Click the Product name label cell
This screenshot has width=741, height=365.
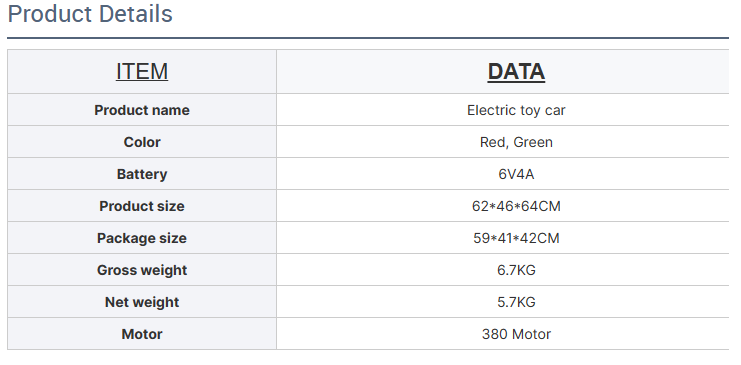click(x=142, y=110)
